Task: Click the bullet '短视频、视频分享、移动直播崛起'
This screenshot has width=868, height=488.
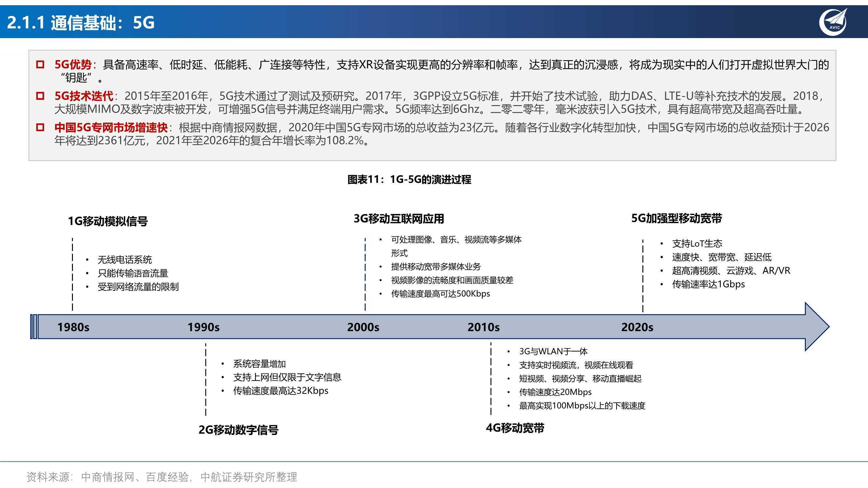Action: pos(580,379)
